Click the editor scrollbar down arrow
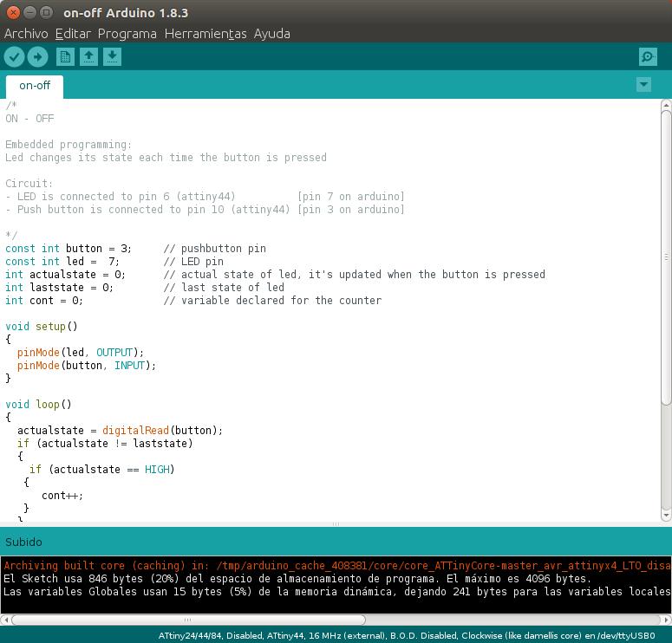672x643 pixels. [x=666, y=516]
